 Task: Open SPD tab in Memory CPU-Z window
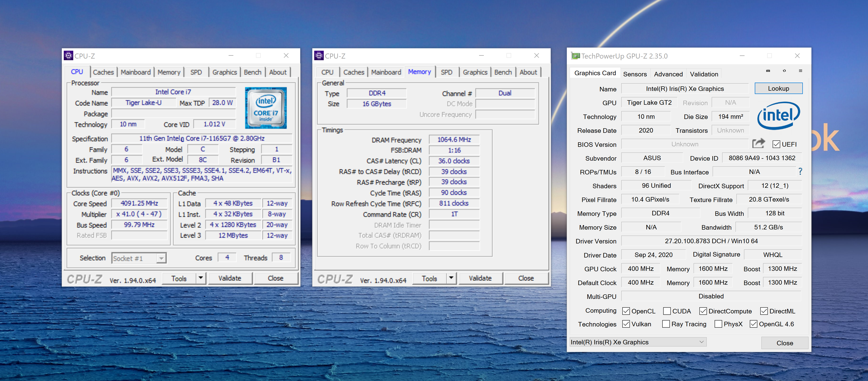[446, 72]
